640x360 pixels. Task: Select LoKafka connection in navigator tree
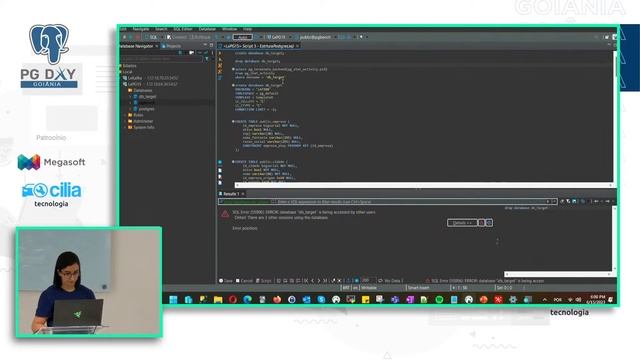[135, 78]
